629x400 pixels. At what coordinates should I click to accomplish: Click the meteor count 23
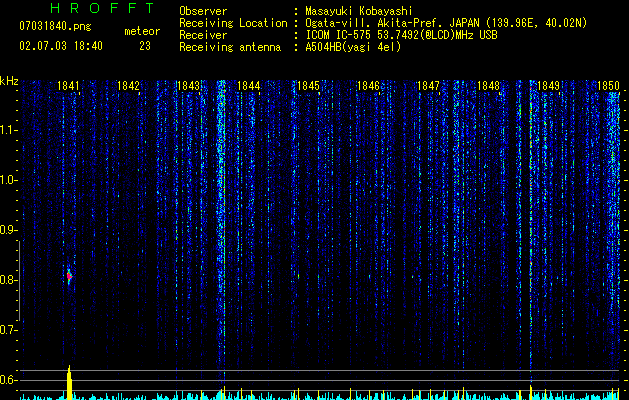pos(145,46)
